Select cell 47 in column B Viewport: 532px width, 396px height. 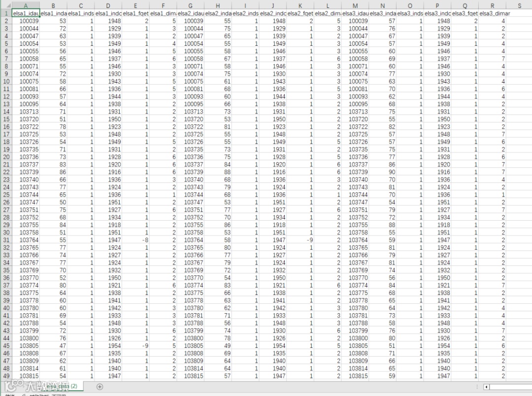point(54,345)
